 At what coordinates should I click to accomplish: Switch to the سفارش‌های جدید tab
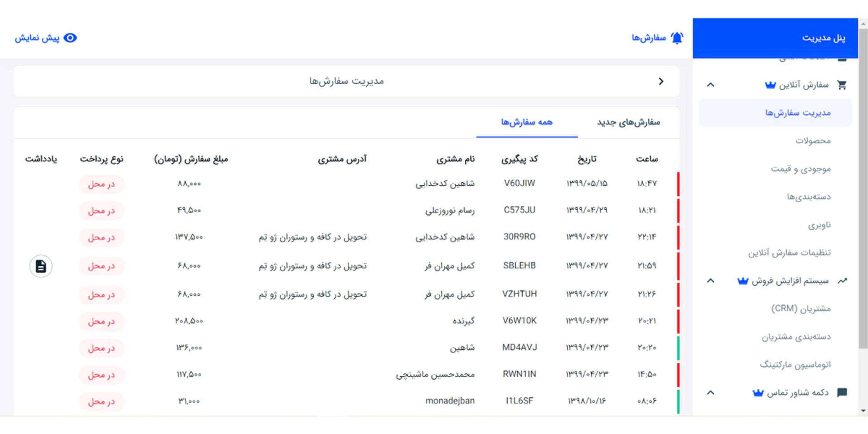coord(627,122)
